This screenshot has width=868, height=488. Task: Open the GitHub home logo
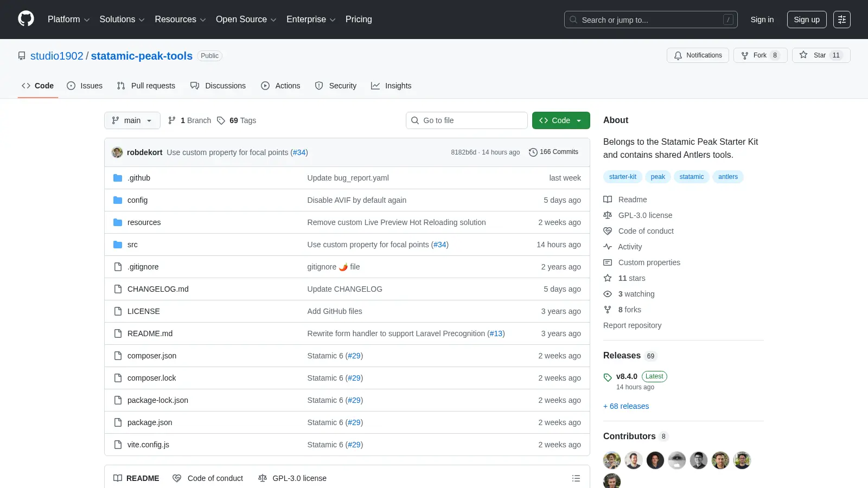(x=26, y=19)
